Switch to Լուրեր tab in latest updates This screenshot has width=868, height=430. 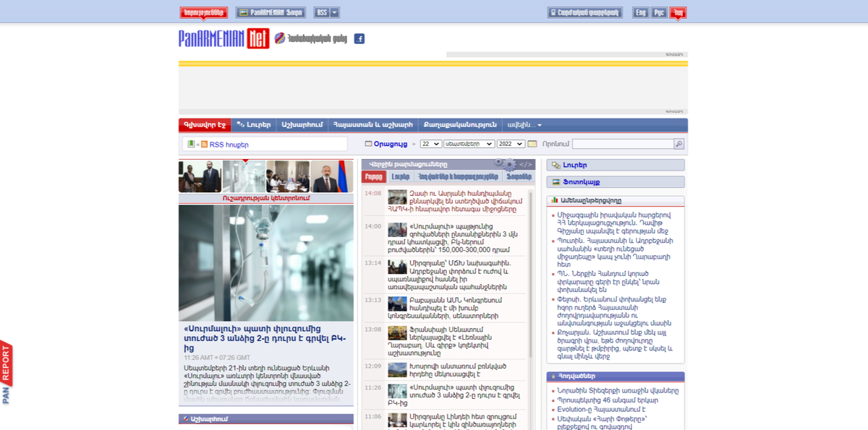[401, 176]
